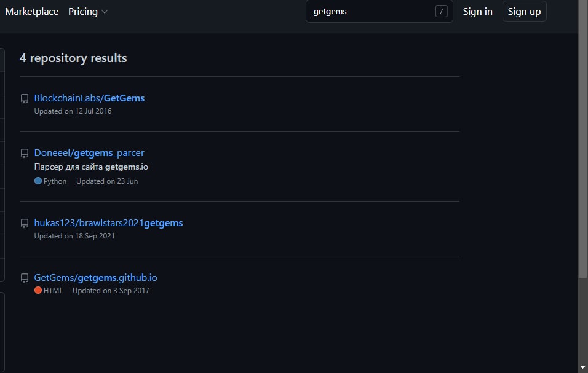Image resolution: width=588 pixels, height=373 pixels.
Task: Click 'Updated on 18 Sep 2021' text
Action: (x=74, y=236)
